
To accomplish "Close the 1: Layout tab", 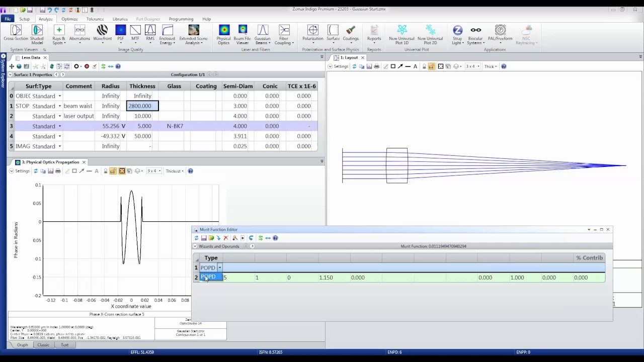I will pyautogui.click(x=362, y=58).
